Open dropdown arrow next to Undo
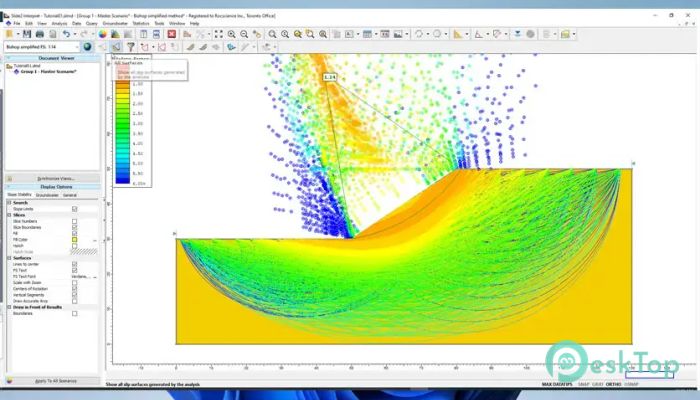Viewport: 700px width, 400px height. (75, 34)
